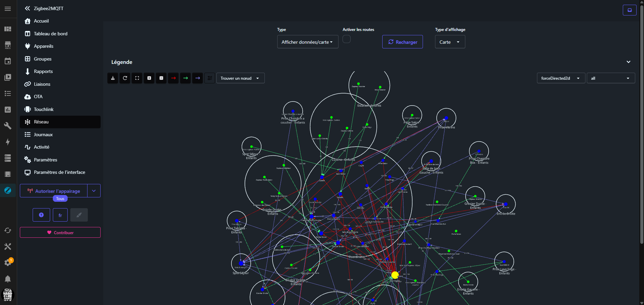The width and height of the screenshot is (644, 305).
Task: Open the forceDirected2d layout dropdown
Action: [x=561, y=78]
